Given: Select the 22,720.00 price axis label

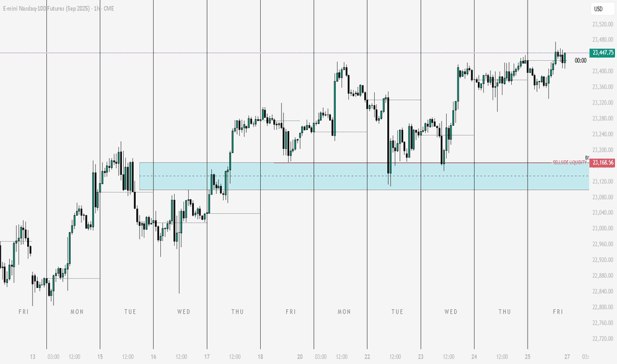Looking at the screenshot, I should coord(602,338).
